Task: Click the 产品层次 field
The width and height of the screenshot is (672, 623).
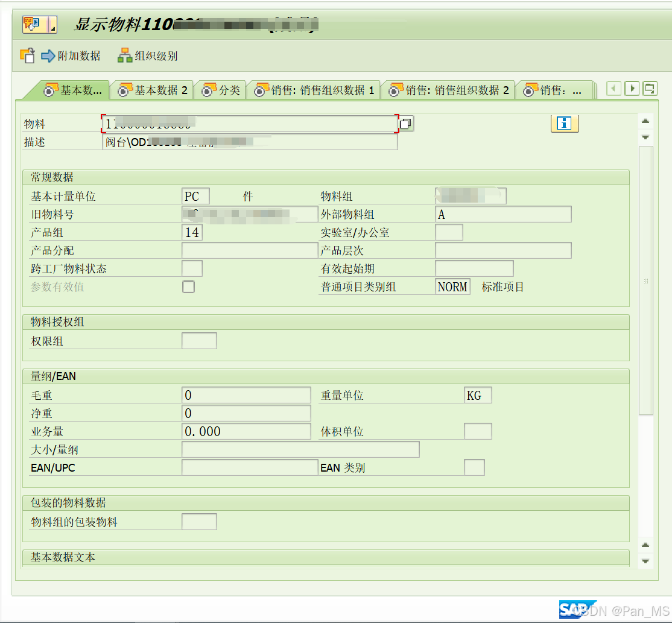Action: (503, 250)
